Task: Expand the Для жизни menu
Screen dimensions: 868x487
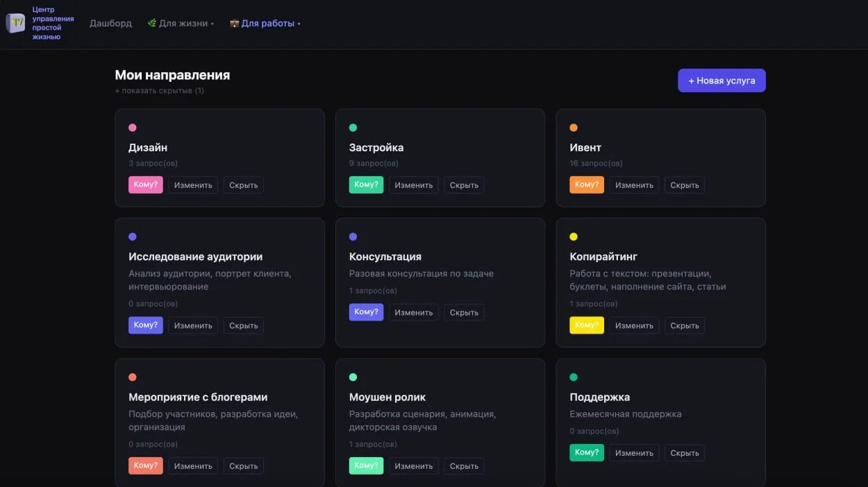Action: [181, 23]
